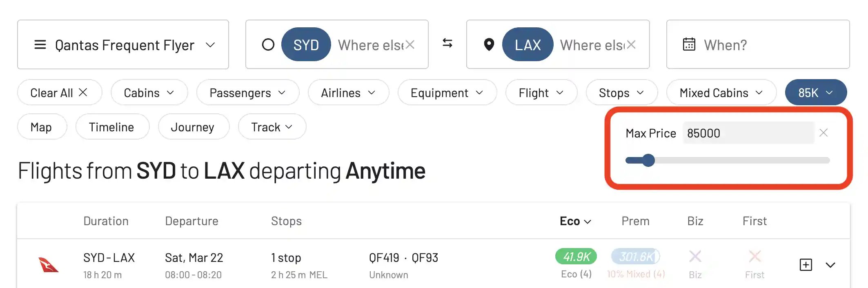Image resolution: width=868 pixels, height=288 pixels.
Task: Clear the Max Price value with X
Action: [x=823, y=133]
